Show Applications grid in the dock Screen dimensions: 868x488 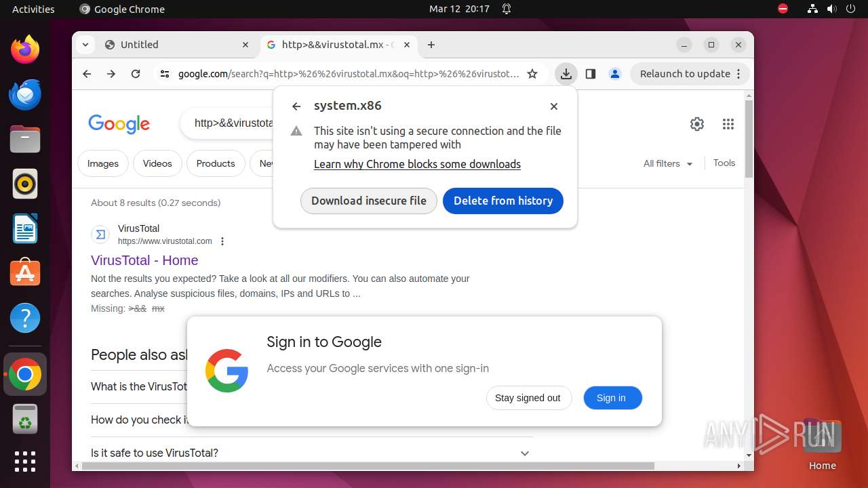tap(25, 462)
